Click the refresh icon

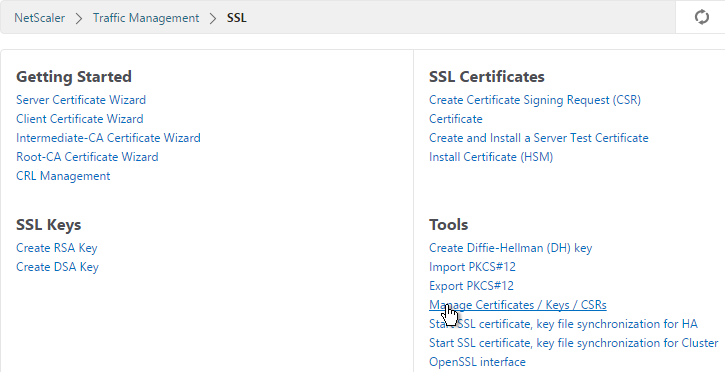(x=701, y=17)
